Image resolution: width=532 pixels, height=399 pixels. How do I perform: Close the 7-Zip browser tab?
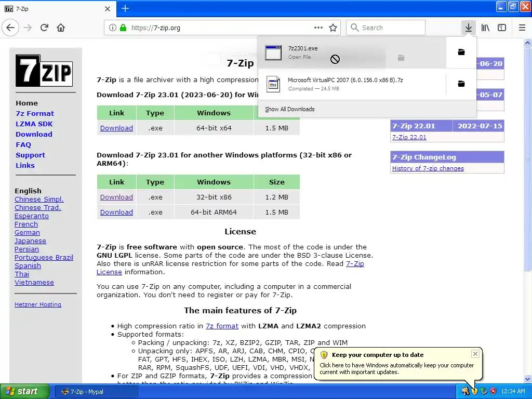(108, 9)
